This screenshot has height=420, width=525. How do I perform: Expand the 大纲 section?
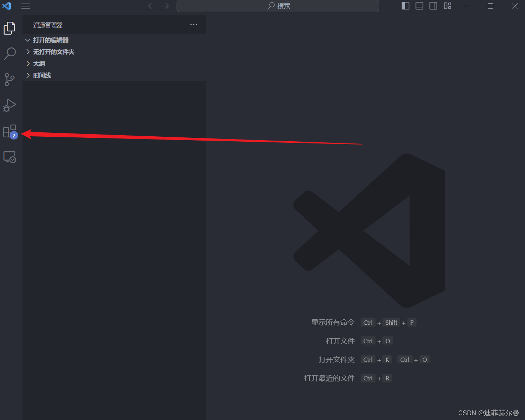(x=114, y=64)
